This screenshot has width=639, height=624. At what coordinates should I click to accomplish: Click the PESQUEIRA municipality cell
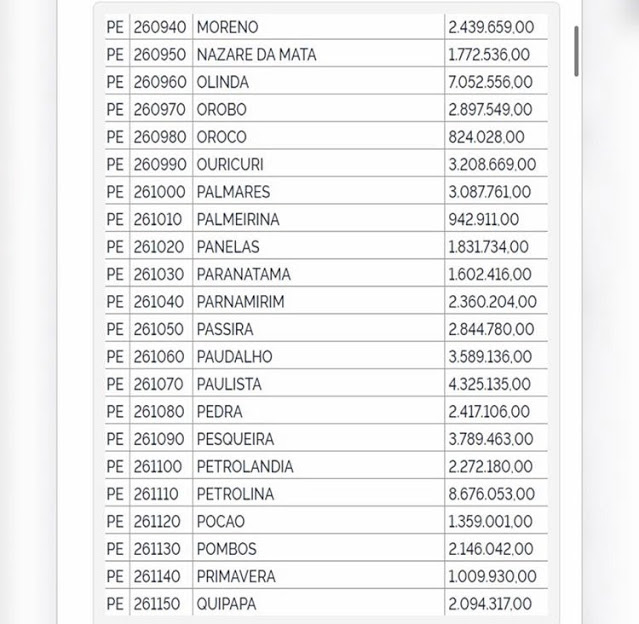tap(235, 439)
